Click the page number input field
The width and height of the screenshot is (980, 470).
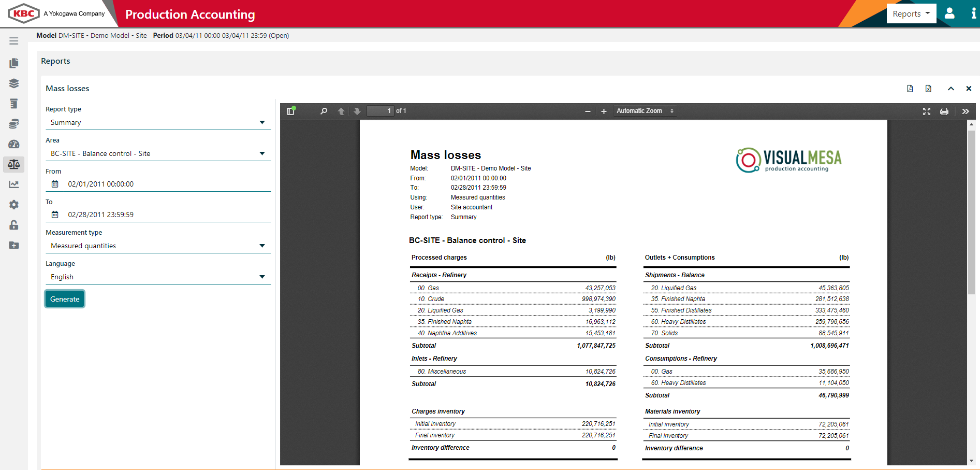tap(381, 111)
